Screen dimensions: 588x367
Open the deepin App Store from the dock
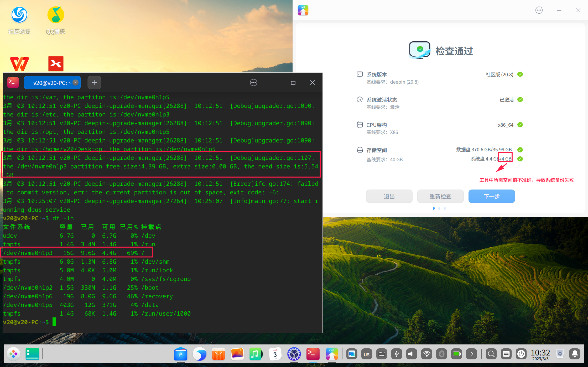tap(218, 354)
